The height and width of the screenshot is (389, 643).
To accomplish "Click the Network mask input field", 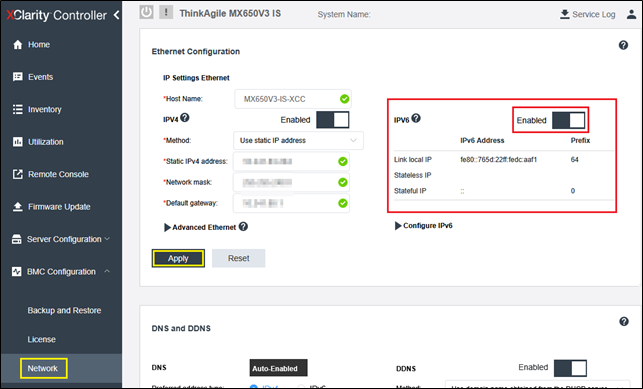I will pyautogui.click(x=291, y=182).
